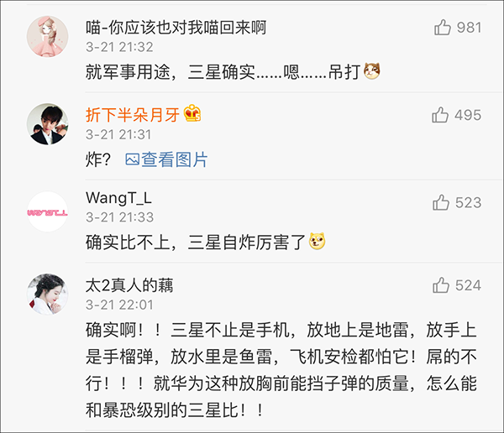Click the cat emoji after 吊打
The width and height of the screenshot is (504, 433).
(372, 71)
